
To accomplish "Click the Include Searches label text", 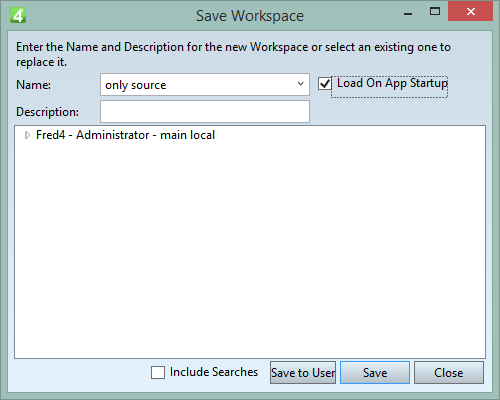I will click(214, 372).
